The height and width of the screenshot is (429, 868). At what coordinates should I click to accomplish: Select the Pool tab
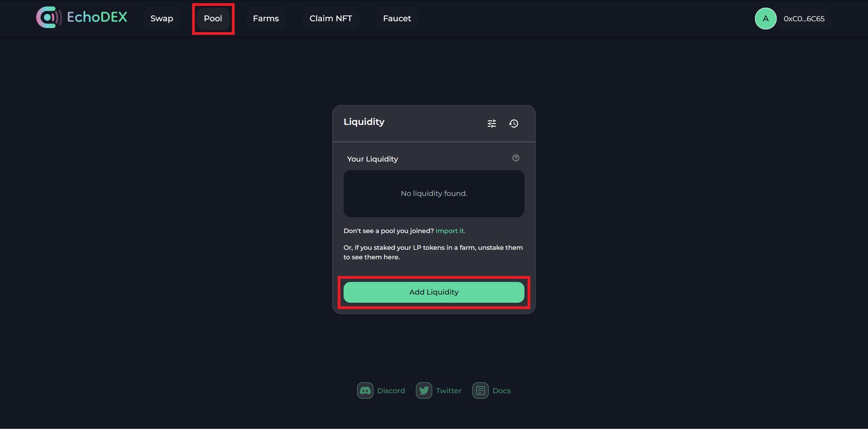(x=213, y=19)
